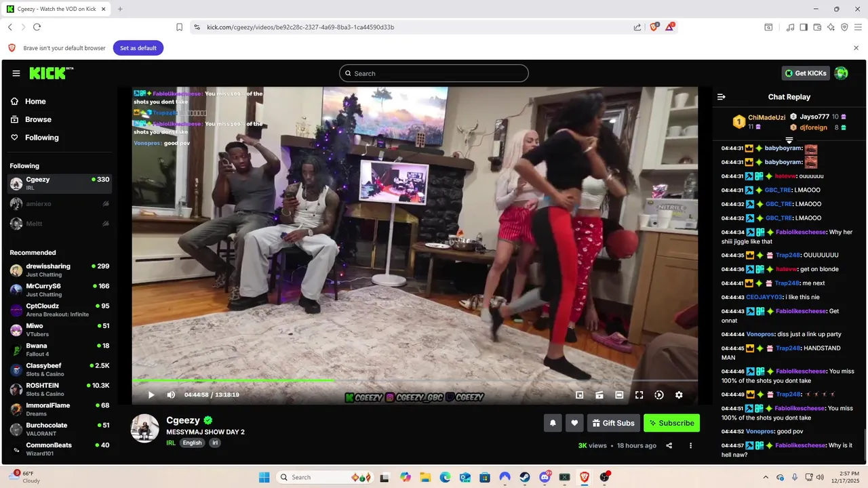Follow Cgeezy with heart button
This screenshot has width=868, height=488.
click(x=574, y=423)
